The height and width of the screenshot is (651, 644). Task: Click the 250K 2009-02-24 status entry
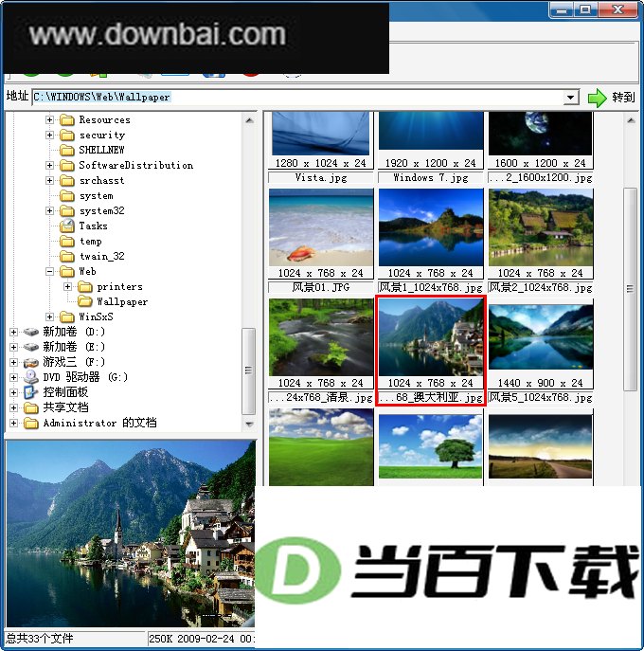click(202, 639)
